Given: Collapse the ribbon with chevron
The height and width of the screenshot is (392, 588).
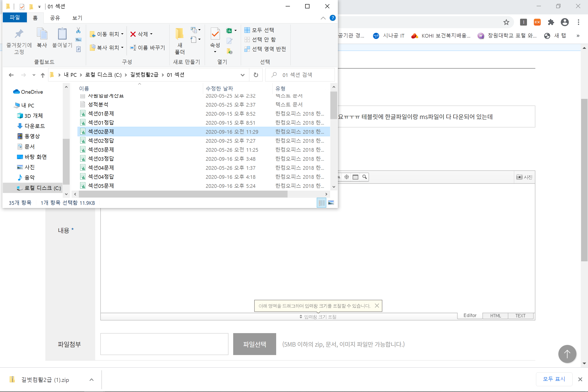Looking at the screenshot, I should tap(323, 18).
